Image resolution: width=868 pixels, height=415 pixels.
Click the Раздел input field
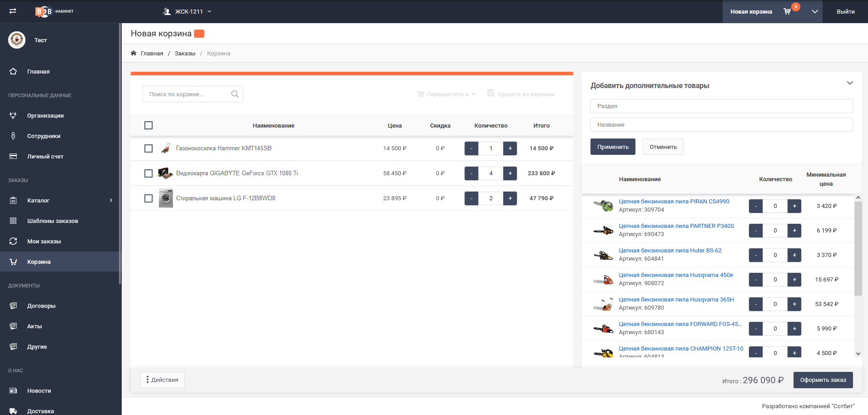tap(721, 106)
